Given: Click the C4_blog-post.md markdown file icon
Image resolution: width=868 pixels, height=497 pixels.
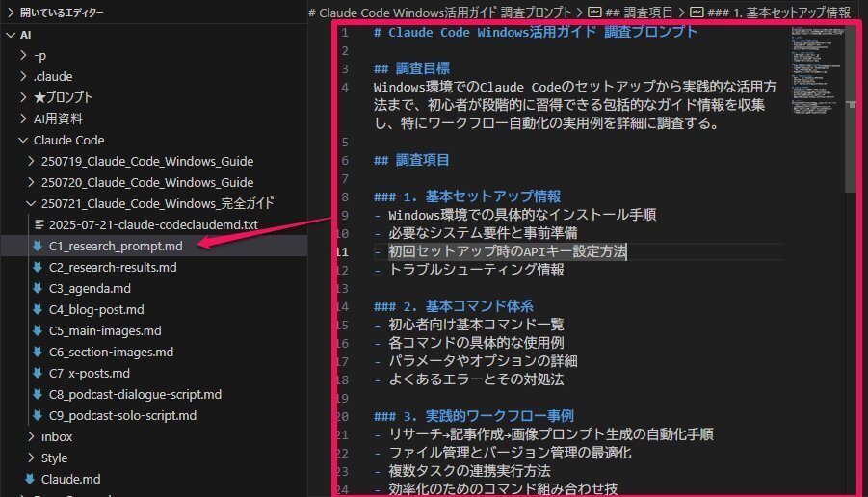Looking at the screenshot, I should point(38,309).
